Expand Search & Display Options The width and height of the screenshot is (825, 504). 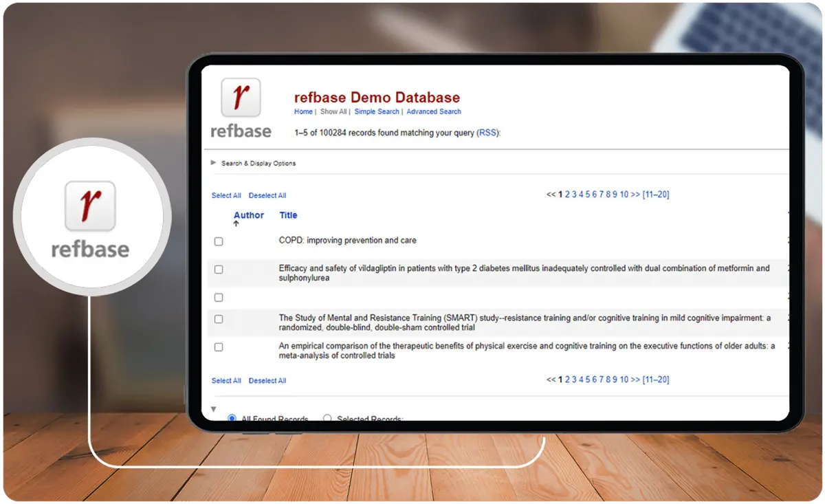(254, 163)
